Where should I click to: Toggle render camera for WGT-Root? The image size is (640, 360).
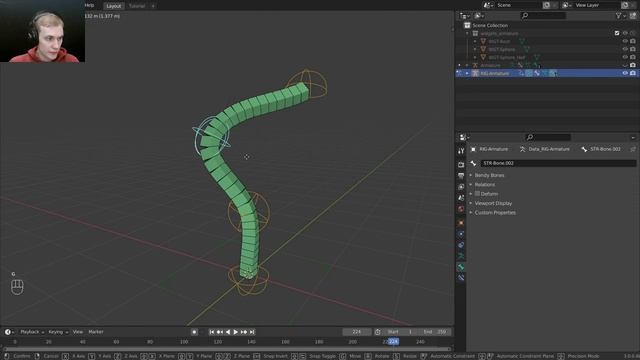pyautogui.click(x=633, y=41)
